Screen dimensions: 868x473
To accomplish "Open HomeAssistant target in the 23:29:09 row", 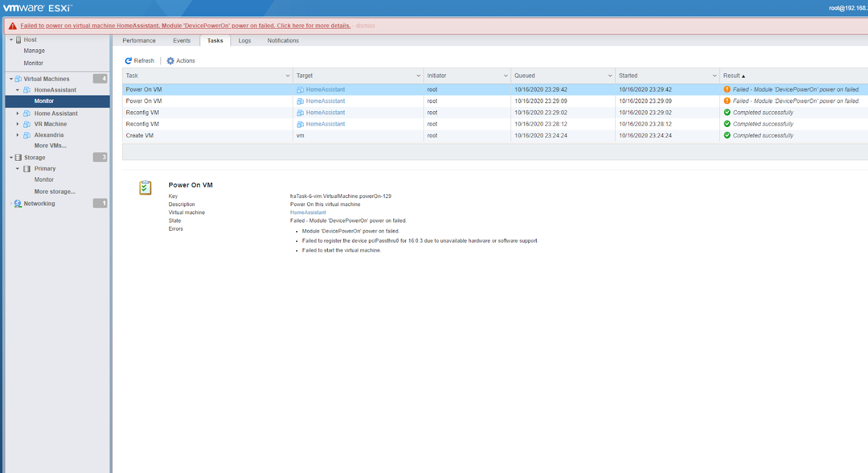I will 325,101.
